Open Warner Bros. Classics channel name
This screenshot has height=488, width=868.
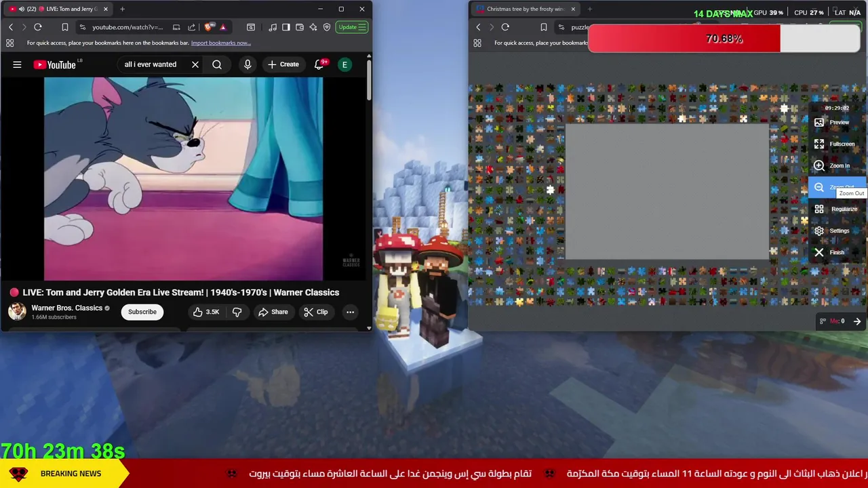66,308
